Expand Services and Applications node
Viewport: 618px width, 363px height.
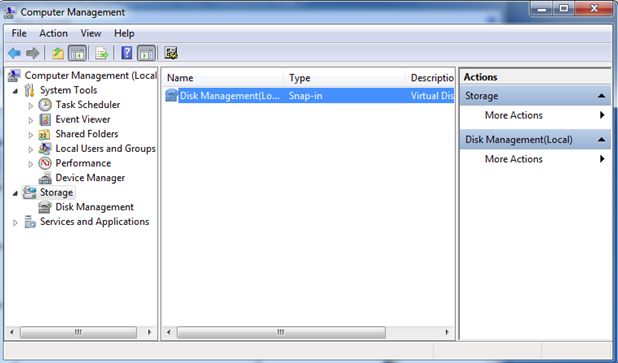15,223
